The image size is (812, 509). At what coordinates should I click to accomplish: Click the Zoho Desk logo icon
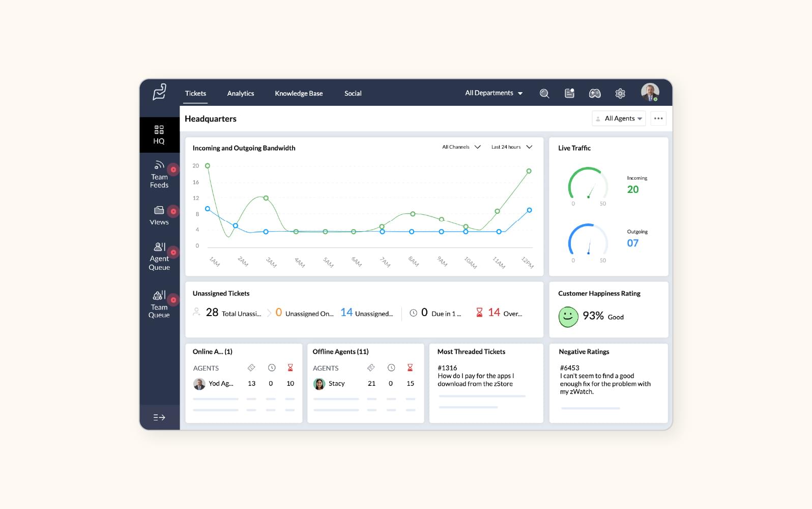(x=159, y=92)
